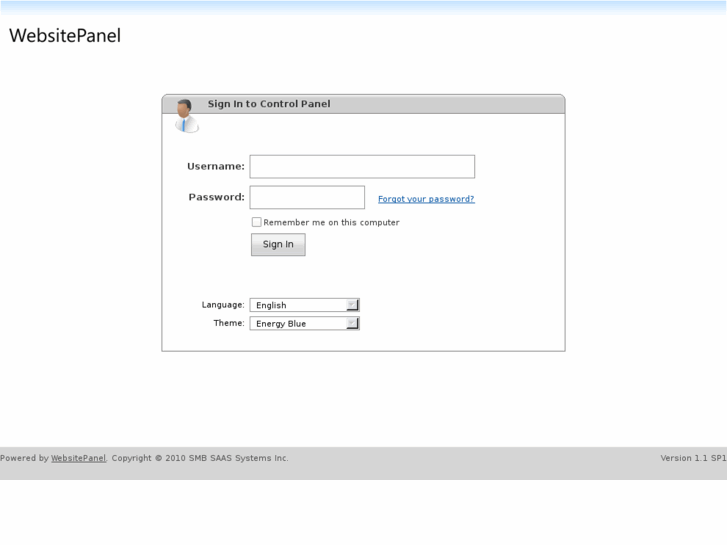Click the Username label
Image resolution: width=727 pixels, height=545 pixels.
[x=216, y=166]
